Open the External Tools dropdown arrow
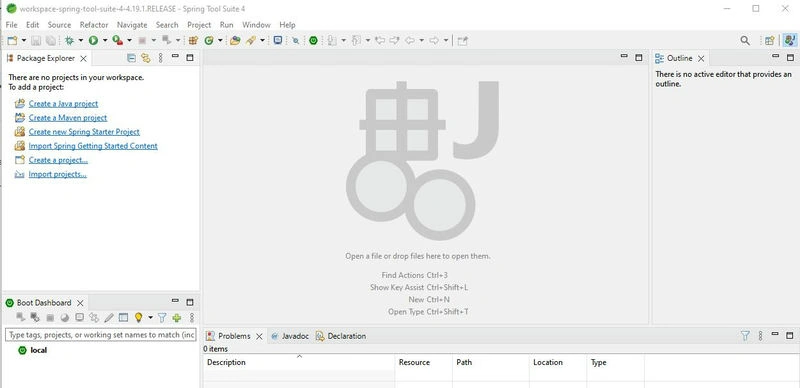Image resolution: width=800 pixels, height=388 pixels. [x=129, y=40]
